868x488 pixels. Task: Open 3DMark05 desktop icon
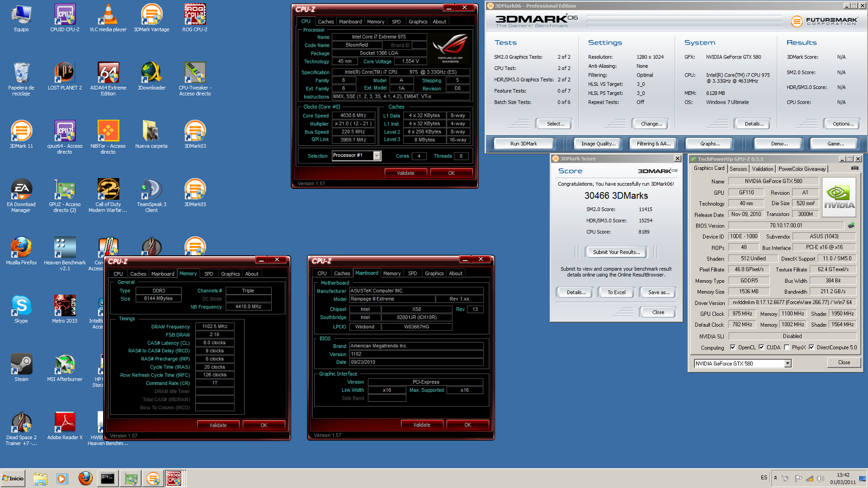pyautogui.click(x=195, y=193)
